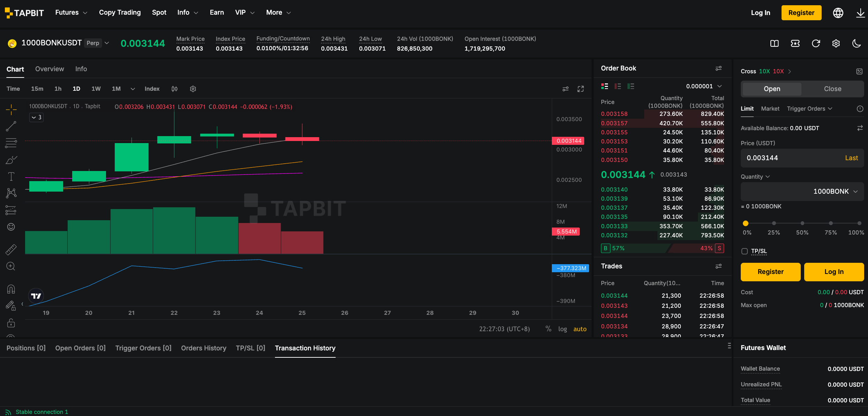Open the calculator icon in order panel
Image resolution: width=868 pixels, height=416 pixels.
pos(859,71)
